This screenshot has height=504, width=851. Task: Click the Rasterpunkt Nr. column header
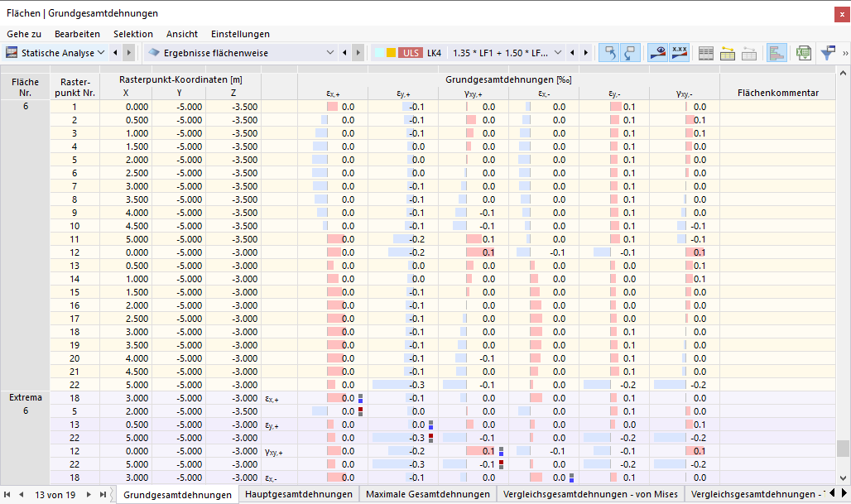tap(75, 87)
